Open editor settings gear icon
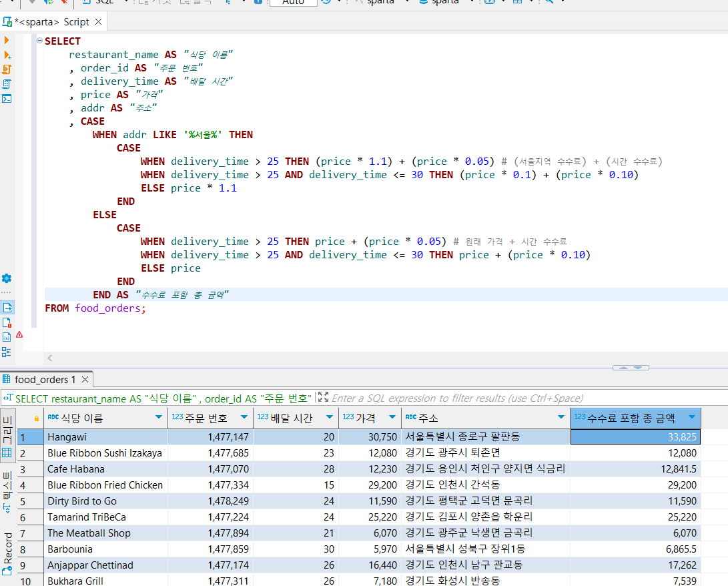This screenshot has width=728, height=586. (7, 278)
